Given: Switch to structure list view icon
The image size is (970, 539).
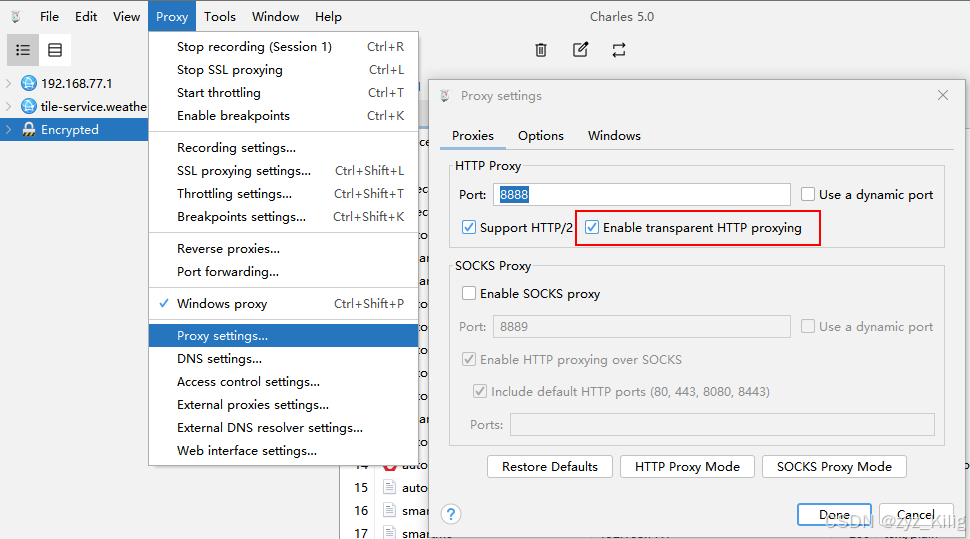Looking at the screenshot, I should [x=23, y=50].
